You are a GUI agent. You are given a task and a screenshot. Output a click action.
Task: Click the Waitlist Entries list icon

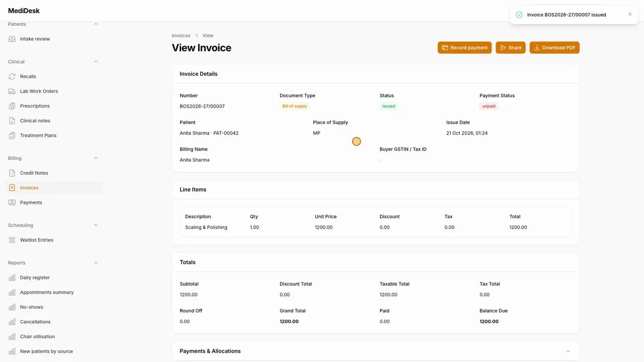tap(12, 240)
